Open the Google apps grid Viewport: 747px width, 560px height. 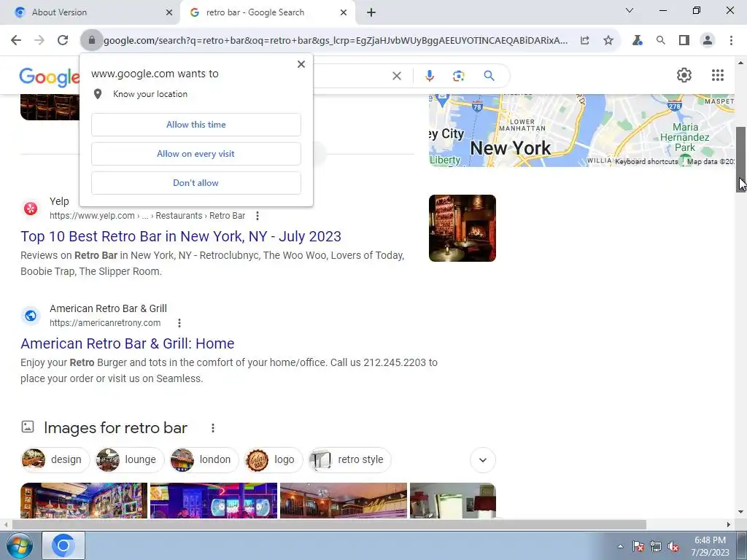[x=718, y=75]
